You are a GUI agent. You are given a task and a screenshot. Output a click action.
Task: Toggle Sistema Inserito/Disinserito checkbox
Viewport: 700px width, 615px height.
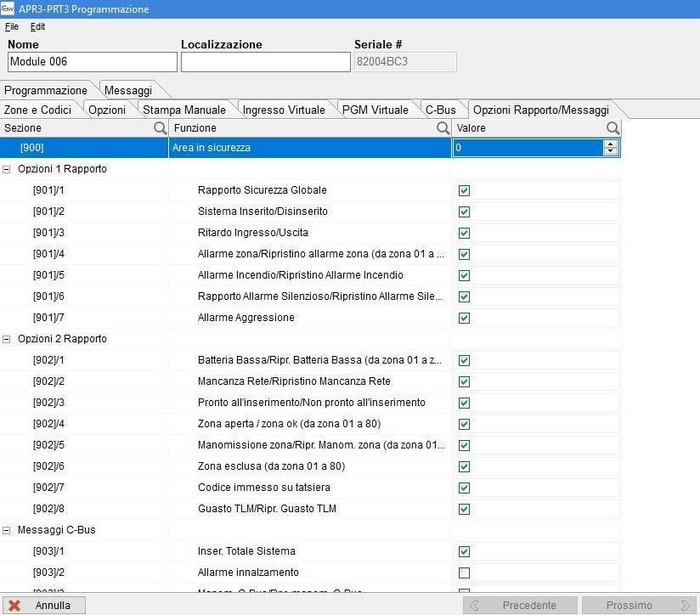coord(465,212)
